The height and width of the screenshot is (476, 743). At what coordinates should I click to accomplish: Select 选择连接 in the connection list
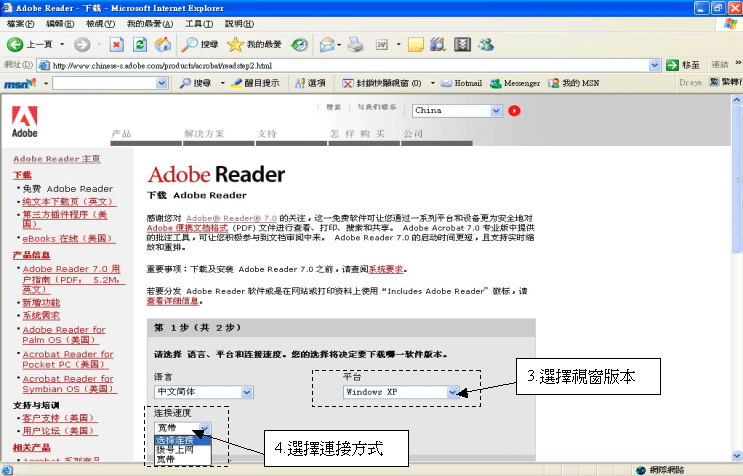pos(182,440)
